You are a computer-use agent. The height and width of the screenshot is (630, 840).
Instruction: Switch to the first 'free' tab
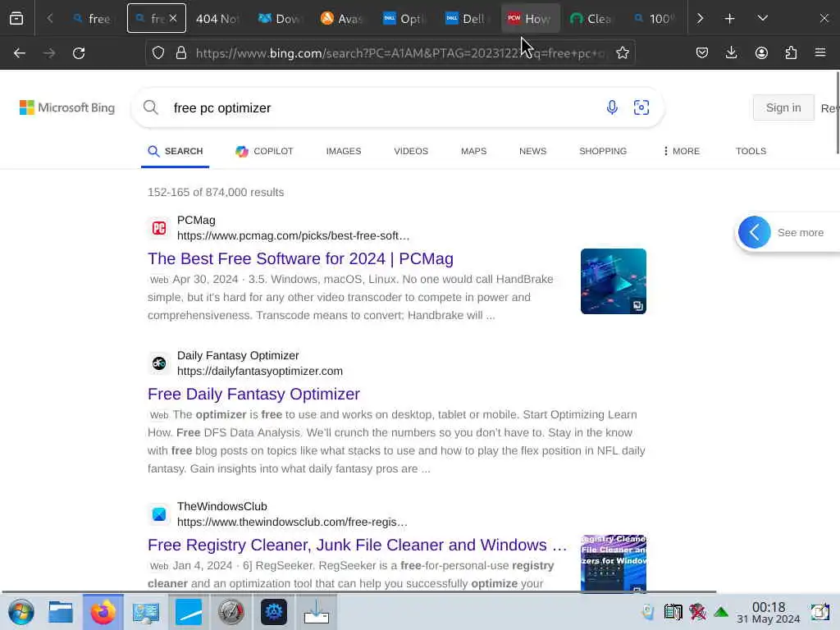[93, 19]
